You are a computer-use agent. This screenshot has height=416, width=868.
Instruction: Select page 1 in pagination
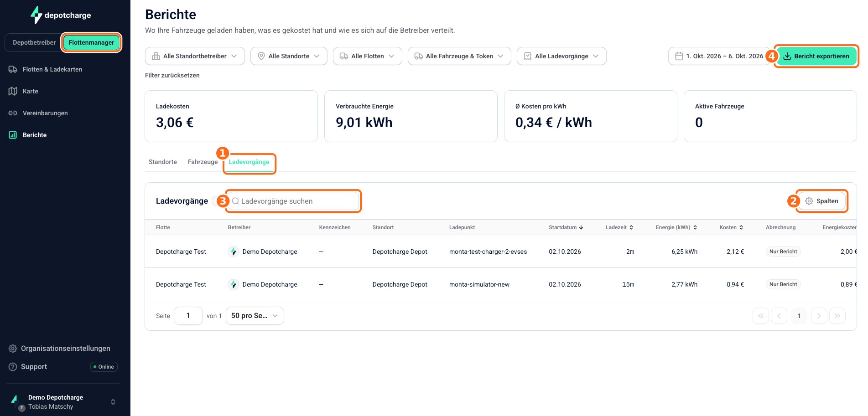799,316
